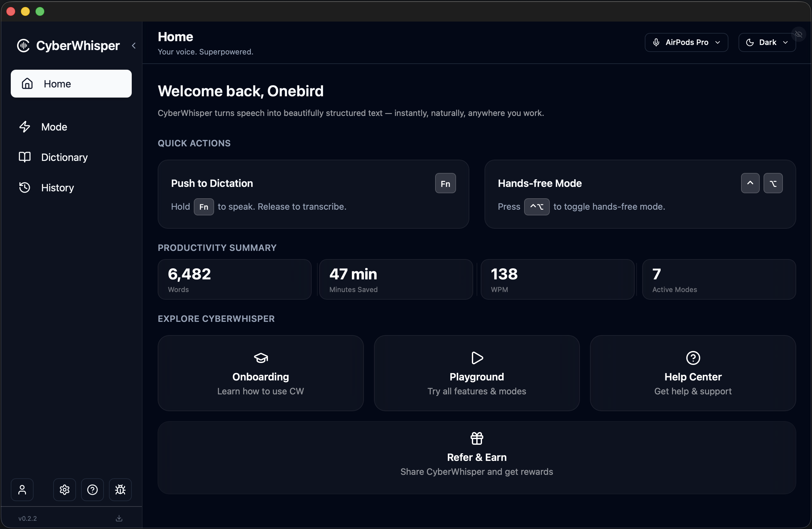
Task: Report a bug using the bug icon
Action: 120,489
